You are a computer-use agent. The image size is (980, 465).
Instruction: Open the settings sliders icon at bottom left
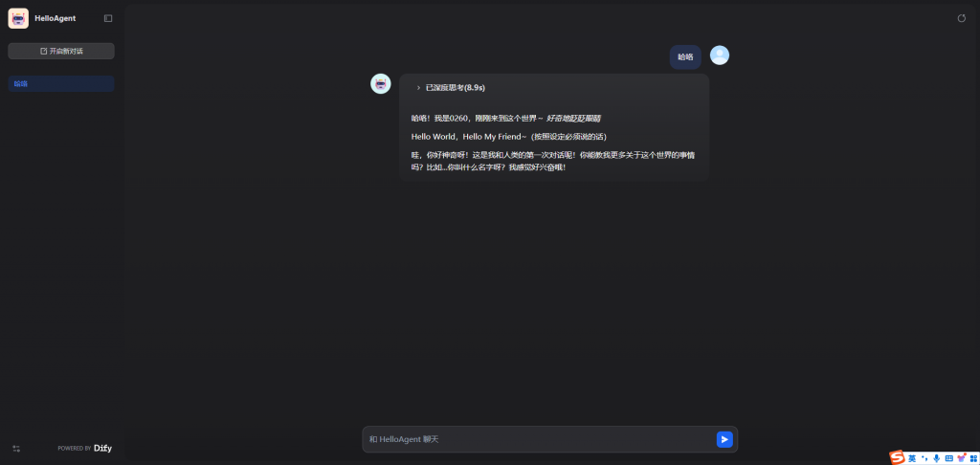click(16, 448)
